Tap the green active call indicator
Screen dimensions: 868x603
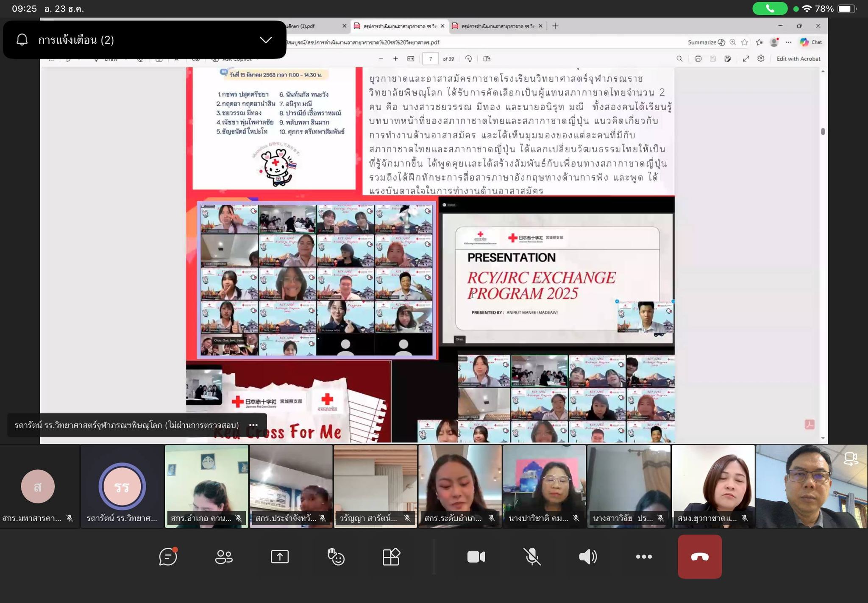(770, 8)
